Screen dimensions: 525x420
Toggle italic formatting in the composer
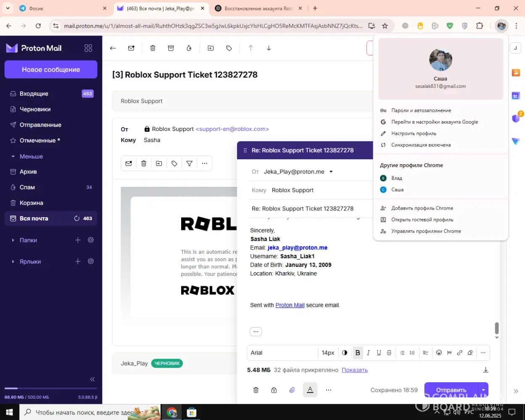coord(368,353)
